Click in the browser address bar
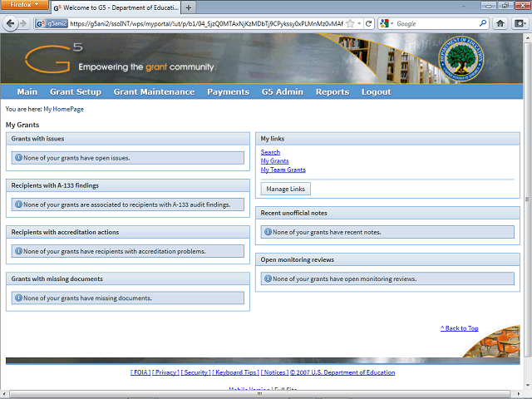Screen dimensions: 532x399 pyautogui.click(x=206, y=24)
